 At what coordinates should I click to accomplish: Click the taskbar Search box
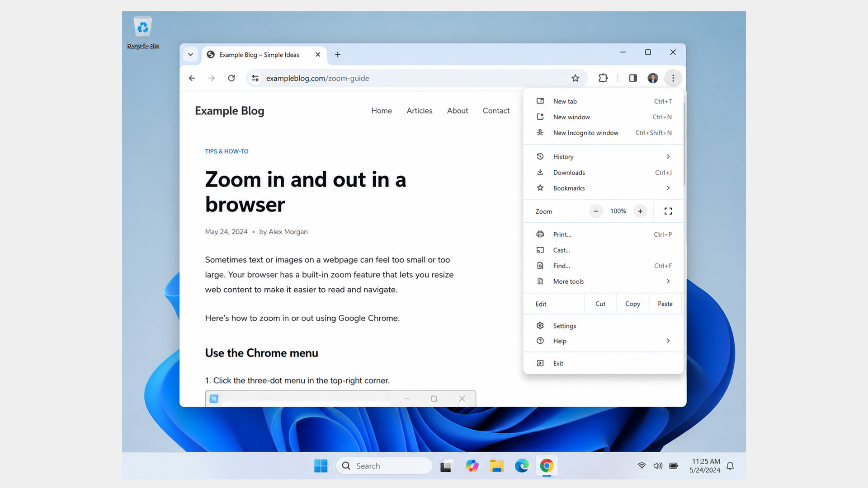[x=384, y=466]
